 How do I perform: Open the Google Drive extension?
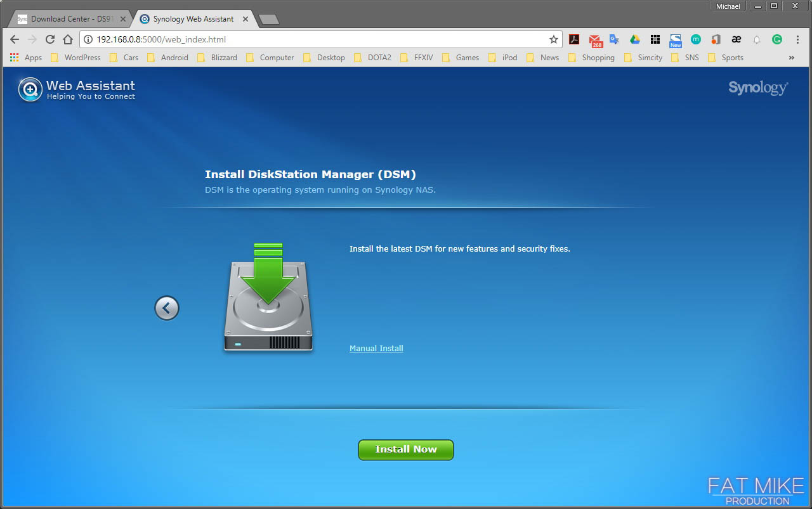(x=634, y=39)
